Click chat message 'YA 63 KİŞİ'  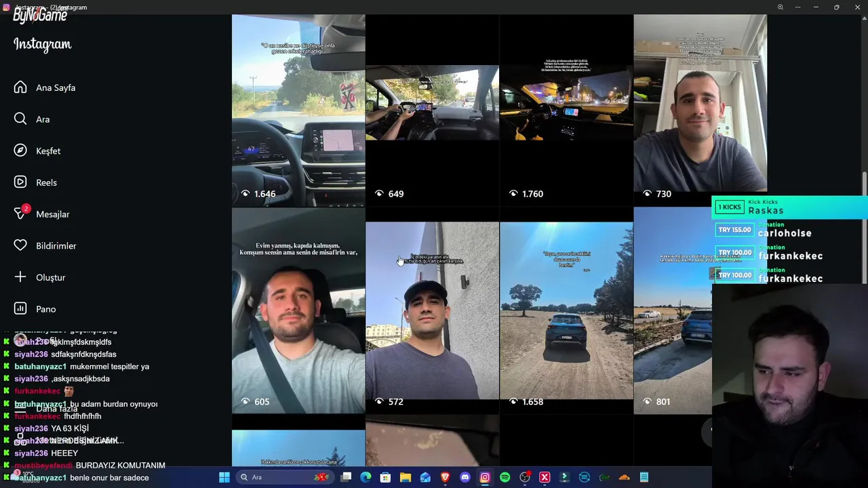point(70,428)
